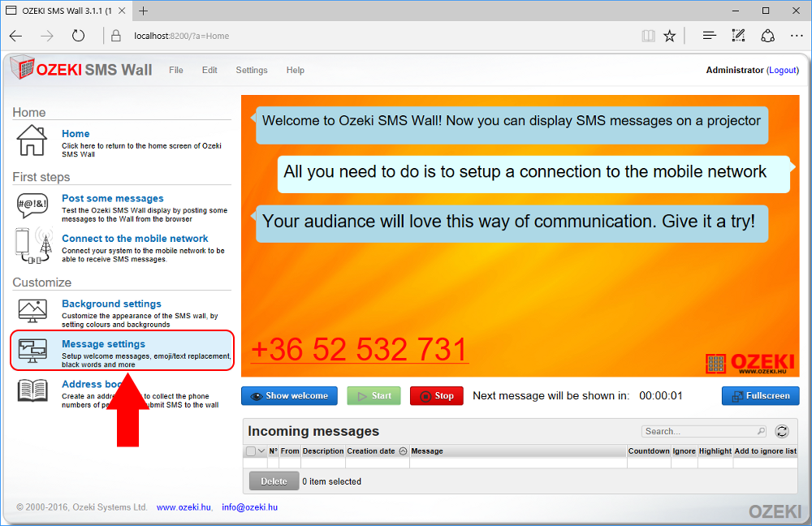Expand the selection dropdown arrow in table header

[x=261, y=451]
